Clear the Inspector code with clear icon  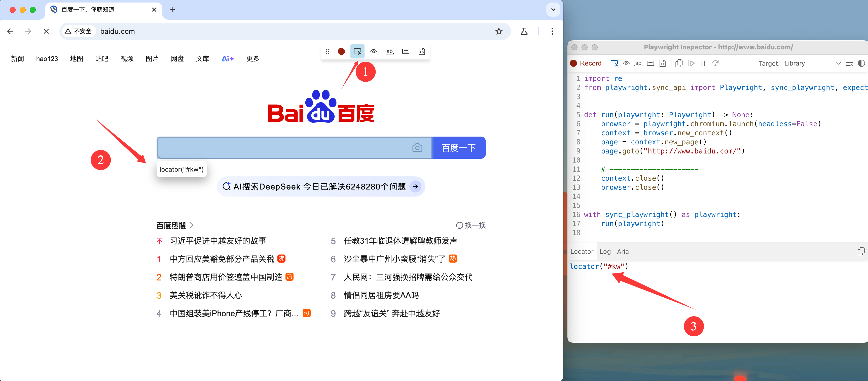[x=849, y=63]
